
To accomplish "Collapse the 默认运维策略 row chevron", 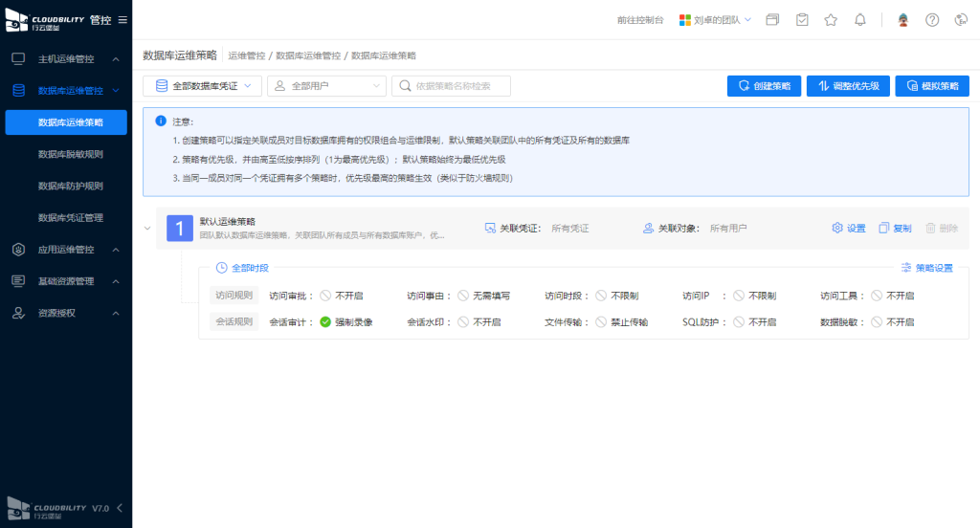I will [147, 229].
